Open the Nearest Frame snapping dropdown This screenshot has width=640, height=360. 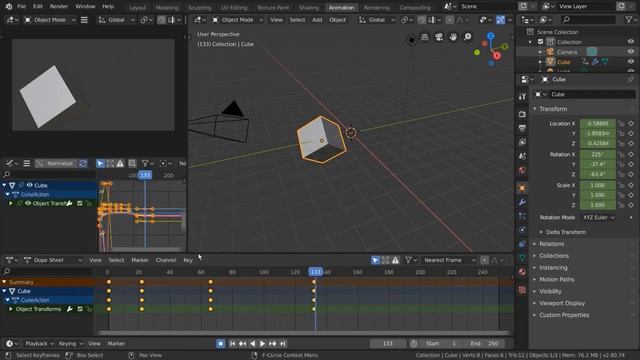pyautogui.click(x=449, y=260)
